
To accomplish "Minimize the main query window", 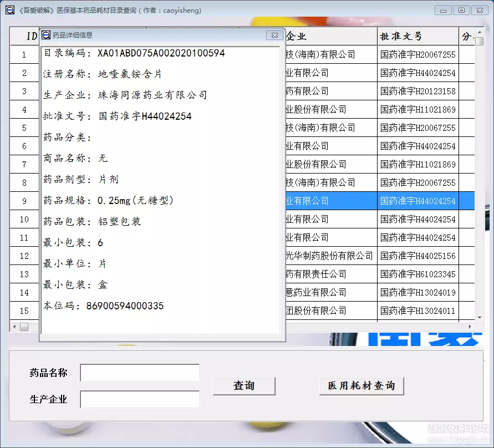I will coord(442,10).
